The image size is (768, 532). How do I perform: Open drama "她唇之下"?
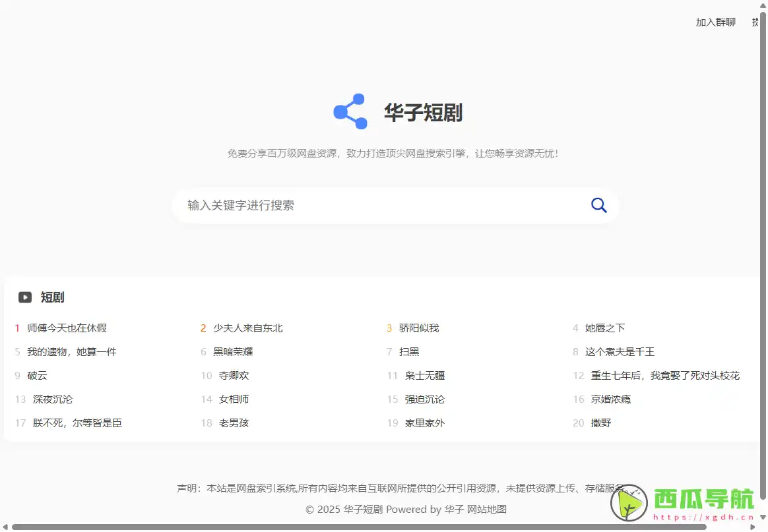pos(603,328)
